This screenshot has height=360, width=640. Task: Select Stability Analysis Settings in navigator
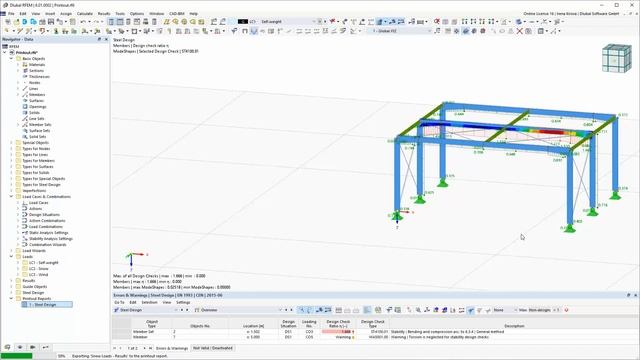point(51,239)
